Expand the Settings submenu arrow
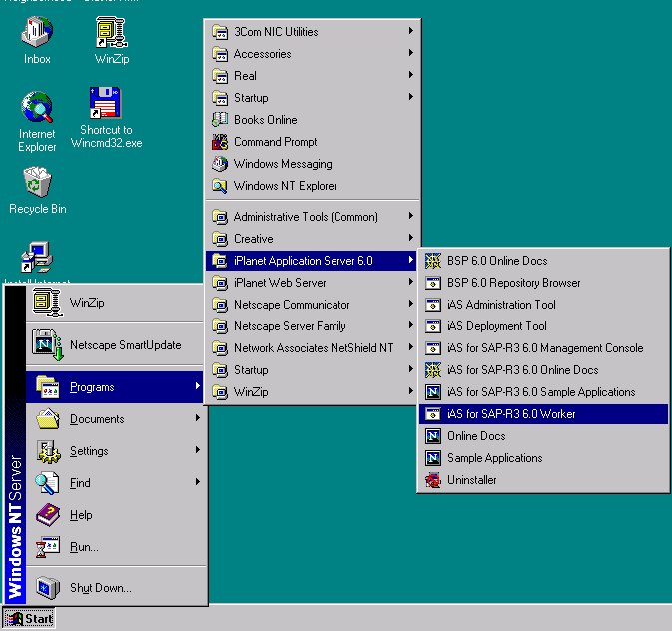 197,449
